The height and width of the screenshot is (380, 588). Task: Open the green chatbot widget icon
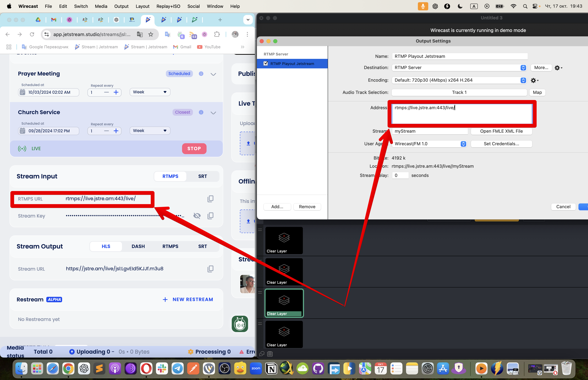click(240, 324)
